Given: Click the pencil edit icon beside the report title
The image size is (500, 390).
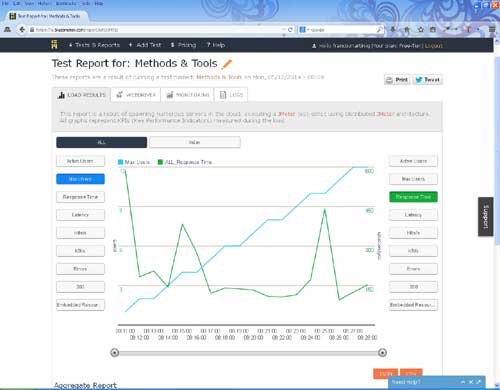Looking at the screenshot, I should tap(227, 64).
